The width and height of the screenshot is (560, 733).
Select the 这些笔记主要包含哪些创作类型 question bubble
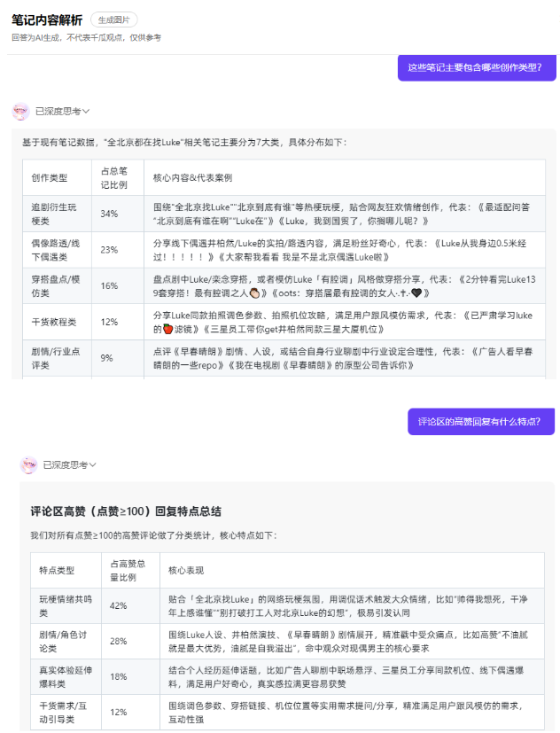477,67
